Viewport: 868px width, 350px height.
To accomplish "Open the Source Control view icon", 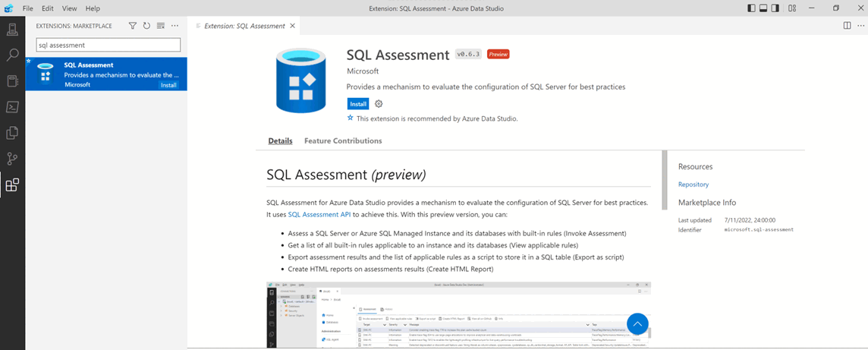I will click(x=12, y=159).
